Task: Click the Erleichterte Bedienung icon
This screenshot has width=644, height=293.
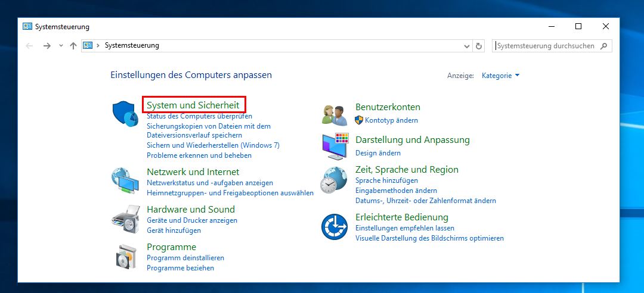Action: (335, 226)
